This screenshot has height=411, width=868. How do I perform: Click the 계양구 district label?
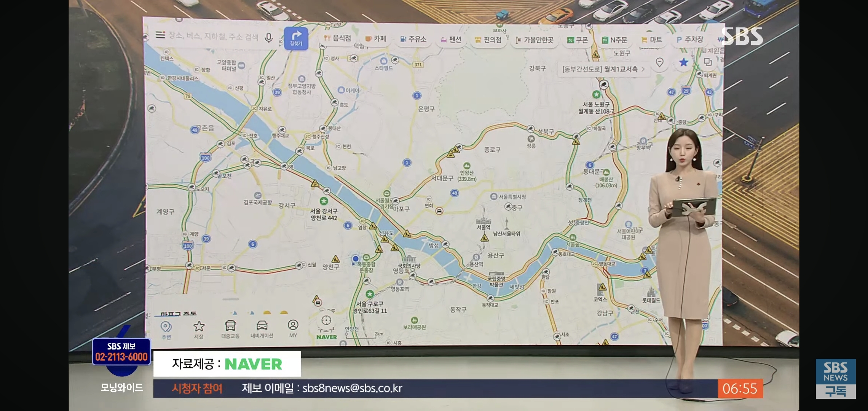point(165,212)
